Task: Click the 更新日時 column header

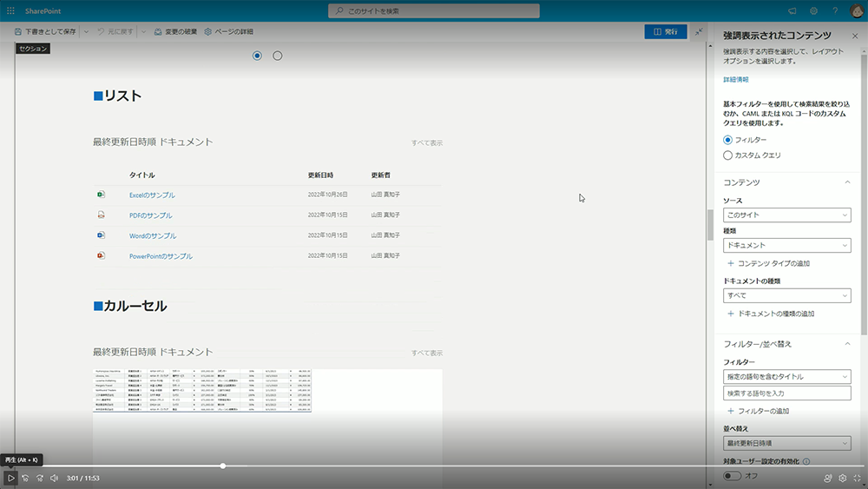Action: click(320, 175)
